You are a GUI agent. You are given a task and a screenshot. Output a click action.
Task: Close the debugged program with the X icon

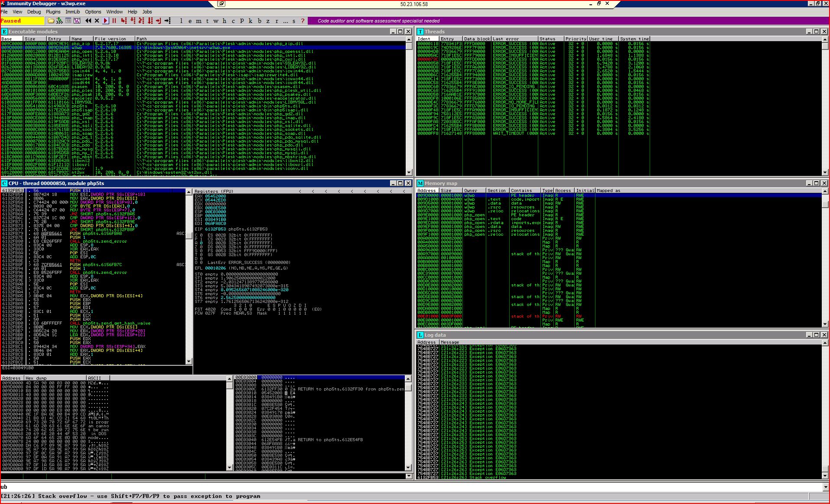click(97, 20)
